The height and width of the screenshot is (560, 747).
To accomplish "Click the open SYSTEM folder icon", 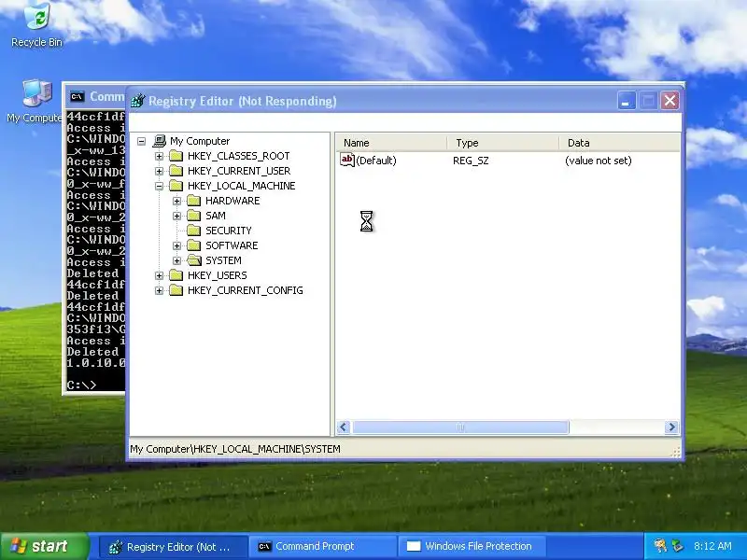I will (194, 260).
